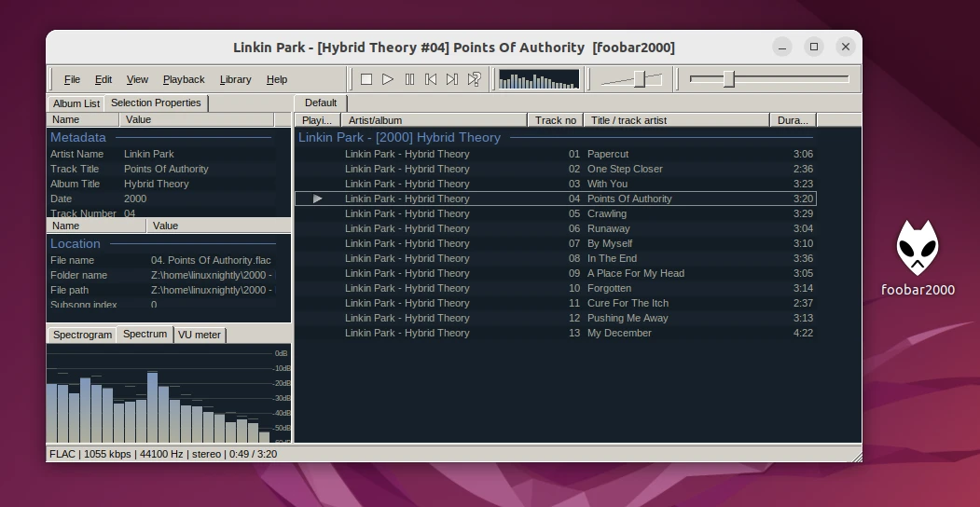The height and width of the screenshot is (507, 980).
Task: Click the spectrum analyzer visualization panel
Action: [169, 392]
